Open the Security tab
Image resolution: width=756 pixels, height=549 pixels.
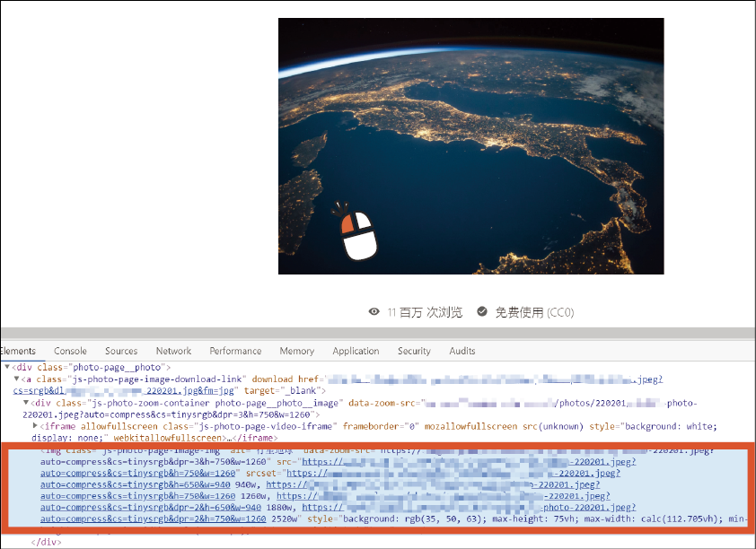(414, 351)
